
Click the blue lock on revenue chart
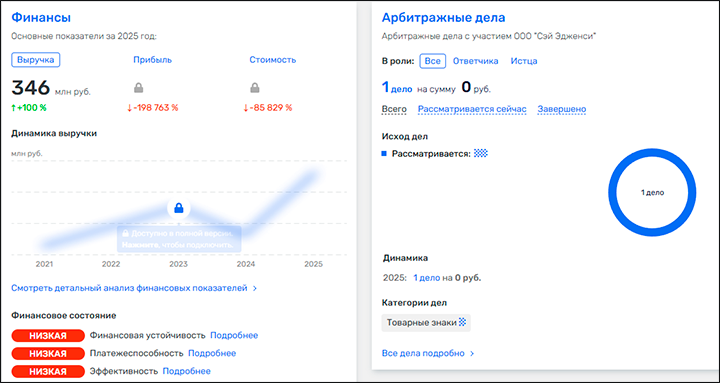pos(179,208)
